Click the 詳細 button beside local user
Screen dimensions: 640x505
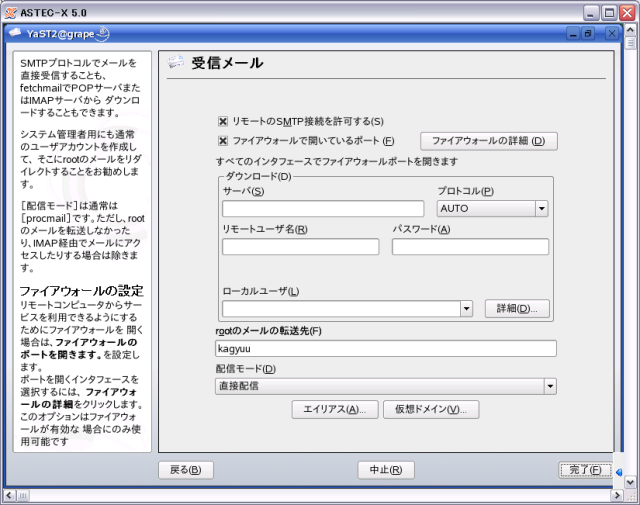tap(517, 309)
